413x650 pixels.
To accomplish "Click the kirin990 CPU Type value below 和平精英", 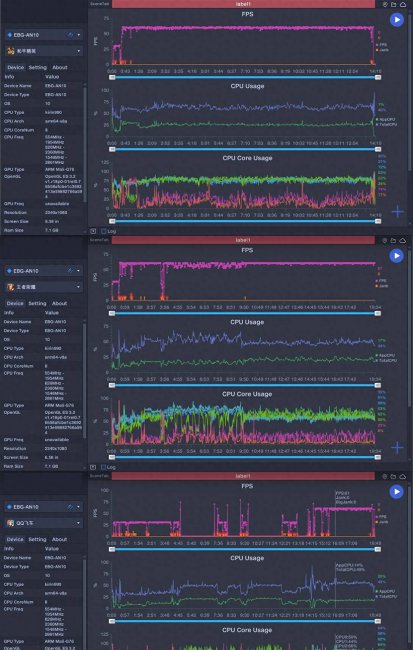I will [x=53, y=112].
